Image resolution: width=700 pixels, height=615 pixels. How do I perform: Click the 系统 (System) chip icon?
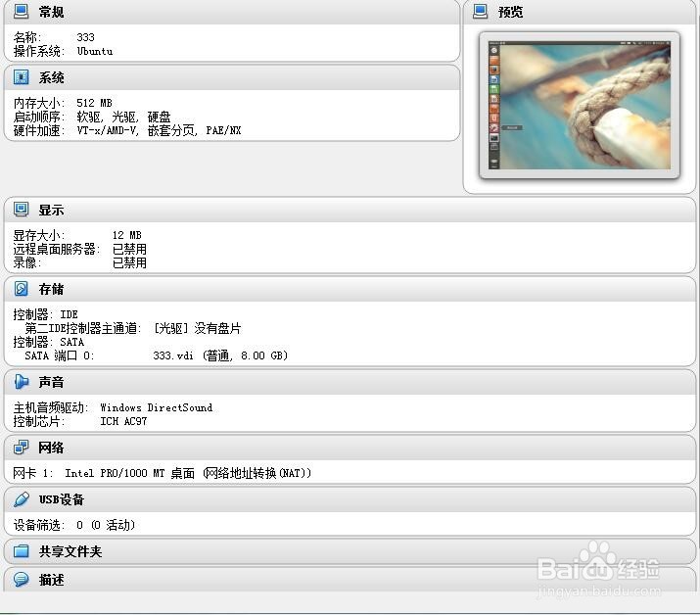[21, 76]
